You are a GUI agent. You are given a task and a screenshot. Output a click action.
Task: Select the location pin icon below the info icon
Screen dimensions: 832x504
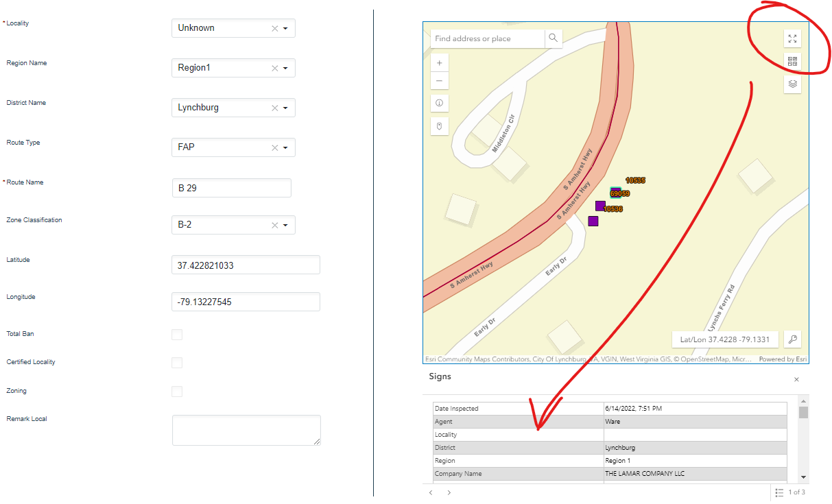[439, 126]
